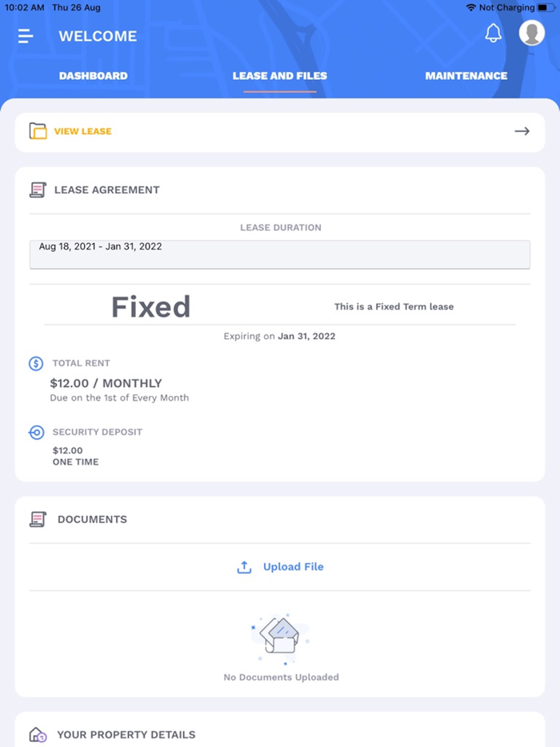Image resolution: width=560 pixels, height=747 pixels.
Task: Select the Lease and Files tab
Action: point(280,76)
